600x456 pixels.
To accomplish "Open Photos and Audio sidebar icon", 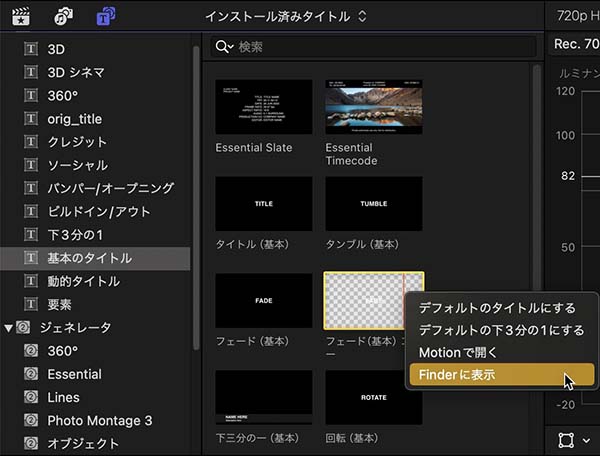I will click(65, 17).
